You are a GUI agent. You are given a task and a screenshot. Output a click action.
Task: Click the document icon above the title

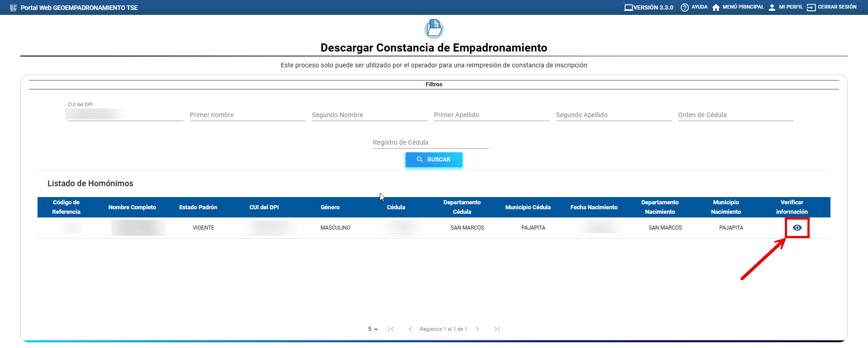tap(434, 28)
